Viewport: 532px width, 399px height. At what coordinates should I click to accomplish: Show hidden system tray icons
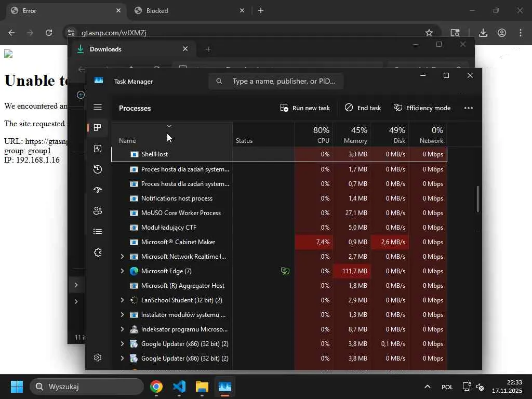[x=428, y=387]
